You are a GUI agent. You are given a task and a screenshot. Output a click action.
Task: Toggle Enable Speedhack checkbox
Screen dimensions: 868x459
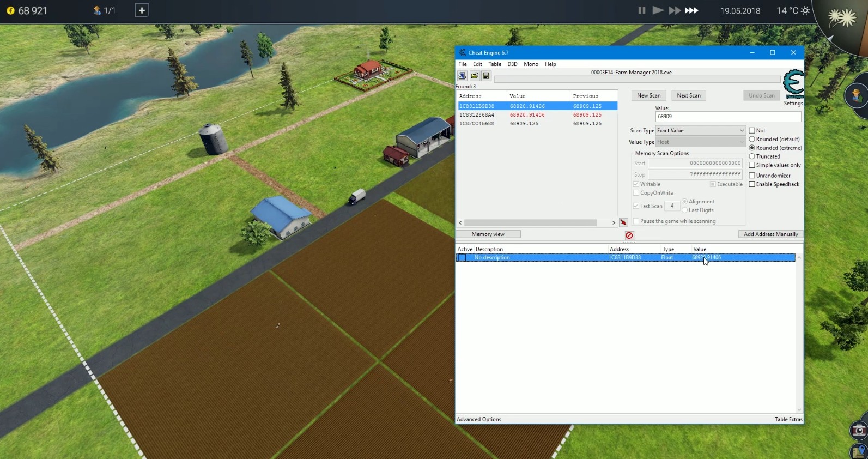tap(752, 184)
